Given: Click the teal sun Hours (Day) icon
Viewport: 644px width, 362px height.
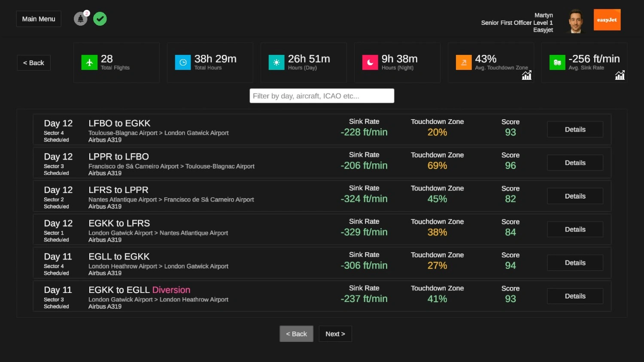Looking at the screenshot, I should coord(276,63).
